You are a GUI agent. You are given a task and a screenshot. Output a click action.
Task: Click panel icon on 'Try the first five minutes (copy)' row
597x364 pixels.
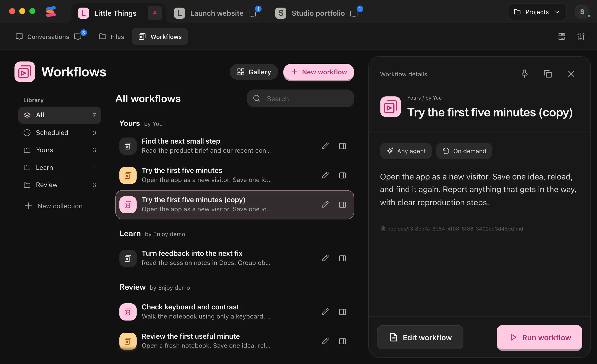[x=343, y=204]
